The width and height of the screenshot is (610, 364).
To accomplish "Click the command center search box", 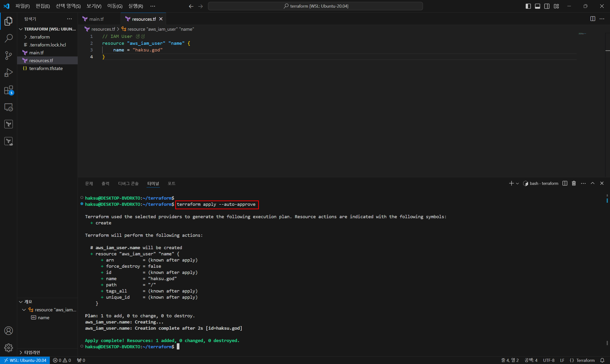I will 315,6.
